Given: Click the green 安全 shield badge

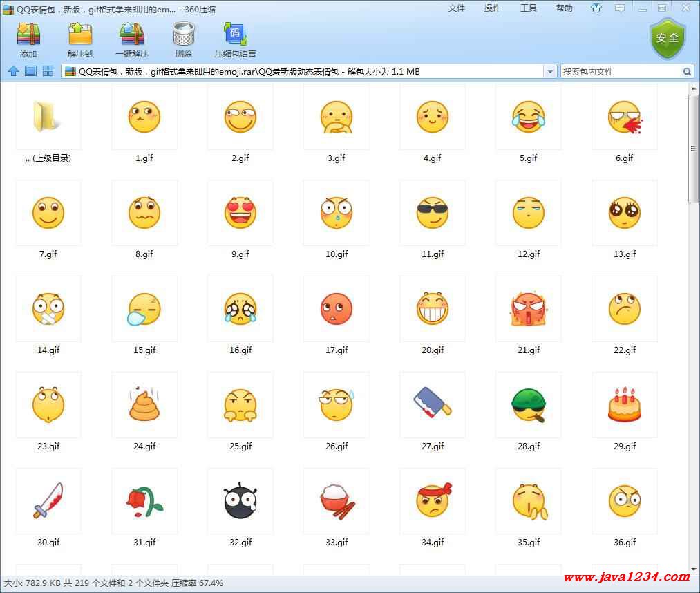Looking at the screenshot, I should point(668,39).
